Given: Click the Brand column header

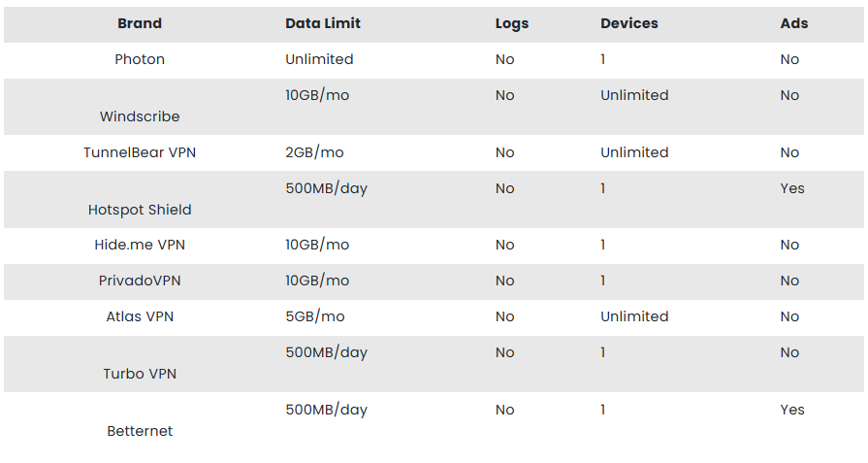Looking at the screenshot, I should point(140,23).
